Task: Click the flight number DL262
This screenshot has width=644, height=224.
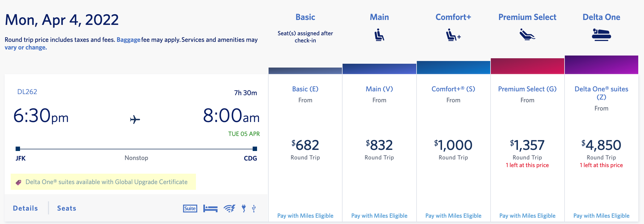Action: coord(27,91)
